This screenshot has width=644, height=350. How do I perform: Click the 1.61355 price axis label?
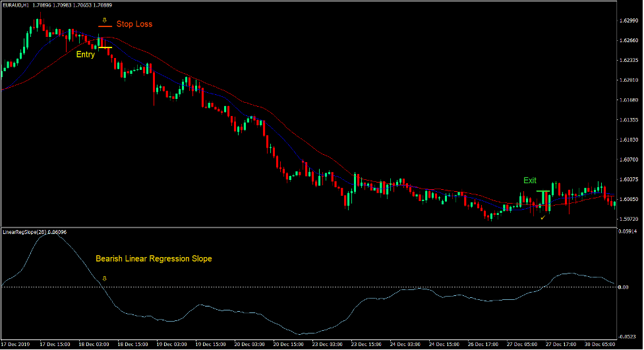pyautogui.click(x=629, y=120)
